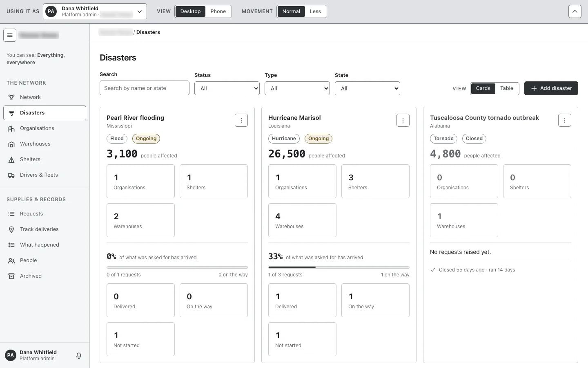
Task: Open Hurricane Marisol card options menu
Action: tap(403, 120)
